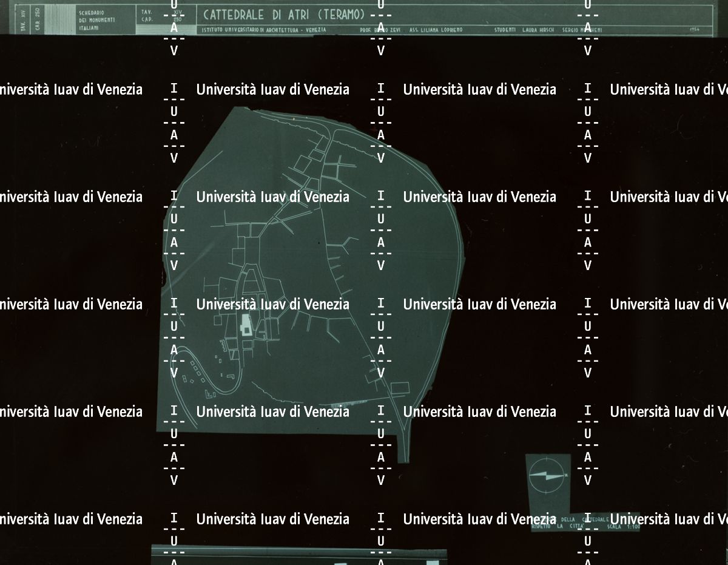The image size is (728, 565).
Task: Click the hatched wall along the map's top edge
Action: pos(290,120)
